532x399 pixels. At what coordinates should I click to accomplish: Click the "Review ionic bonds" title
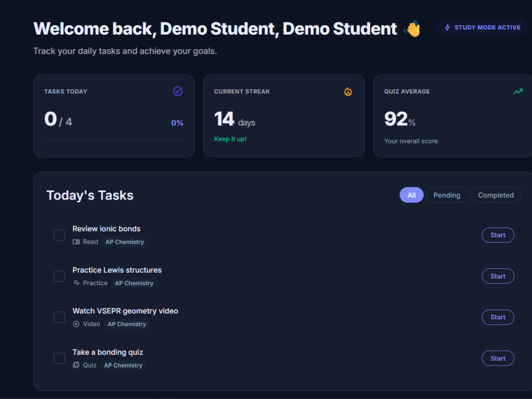click(x=106, y=229)
